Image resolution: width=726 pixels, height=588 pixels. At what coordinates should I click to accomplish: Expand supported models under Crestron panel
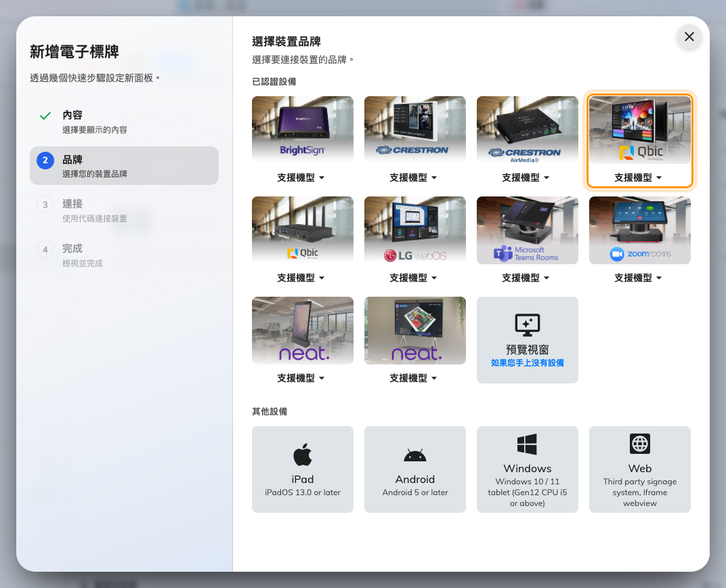pos(414,177)
